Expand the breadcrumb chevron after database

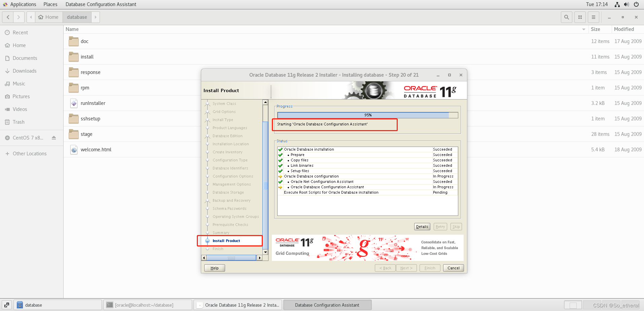pos(95,17)
